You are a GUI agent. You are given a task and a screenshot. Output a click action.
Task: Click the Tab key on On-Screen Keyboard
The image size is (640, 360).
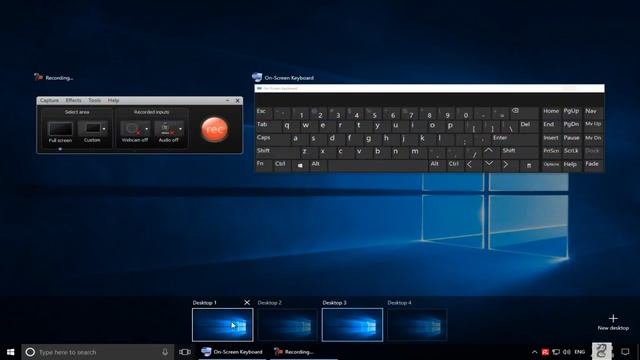[x=267, y=126]
